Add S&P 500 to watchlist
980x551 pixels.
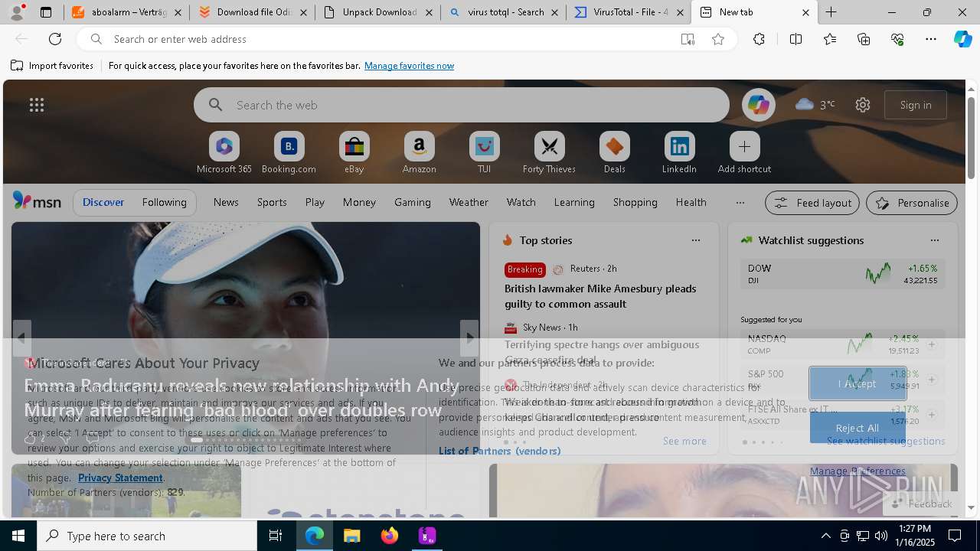932,380
